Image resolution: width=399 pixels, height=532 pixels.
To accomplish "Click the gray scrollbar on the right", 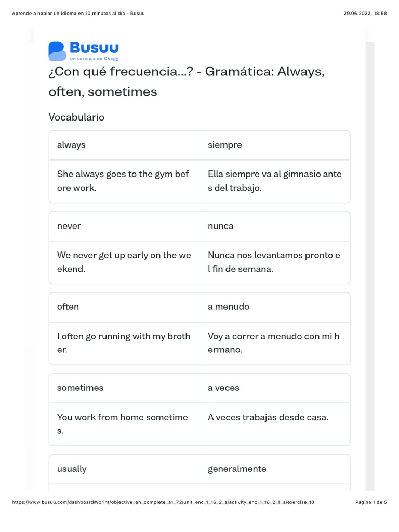I will (370, 260).
